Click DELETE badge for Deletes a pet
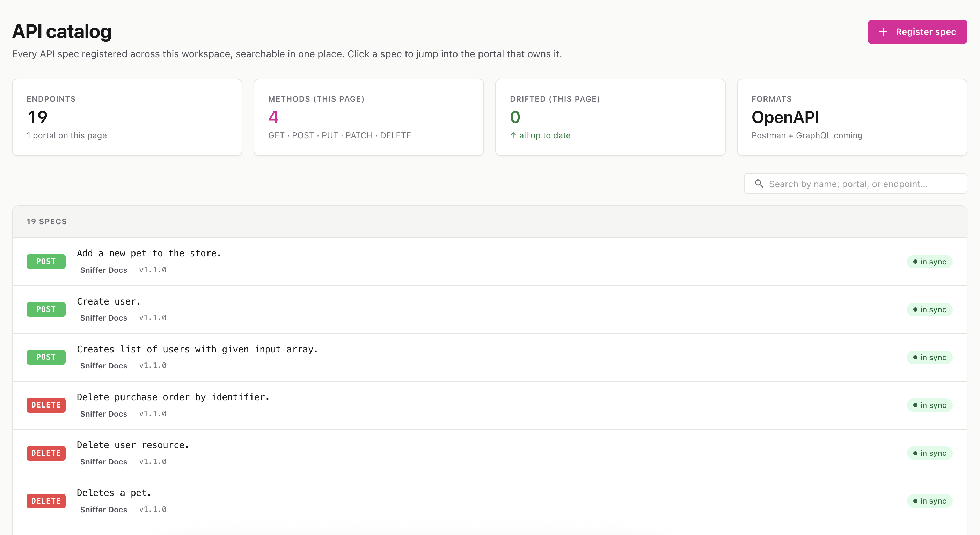The image size is (980, 535). pyautogui.click(x=46, y=501)
